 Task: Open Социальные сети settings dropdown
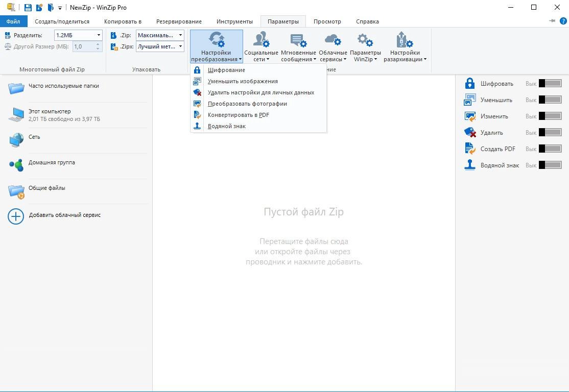(x=262, y=46)
